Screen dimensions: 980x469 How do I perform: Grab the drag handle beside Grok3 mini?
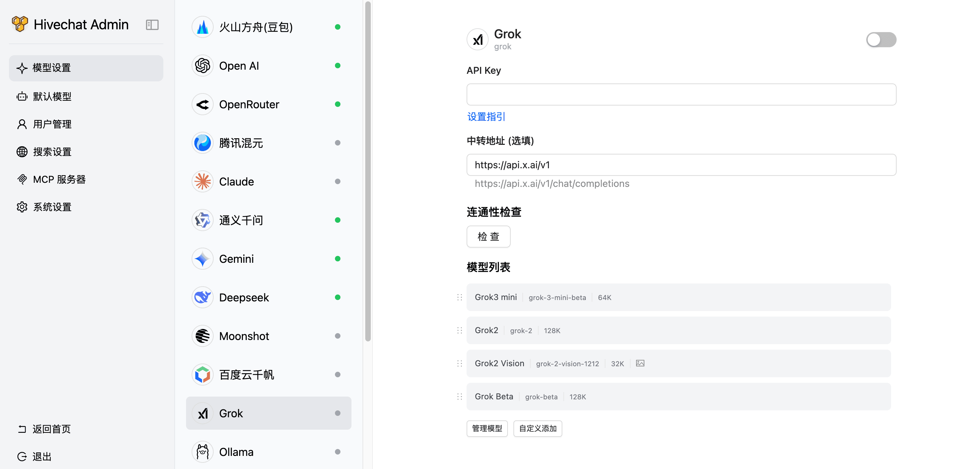(460, 297)
